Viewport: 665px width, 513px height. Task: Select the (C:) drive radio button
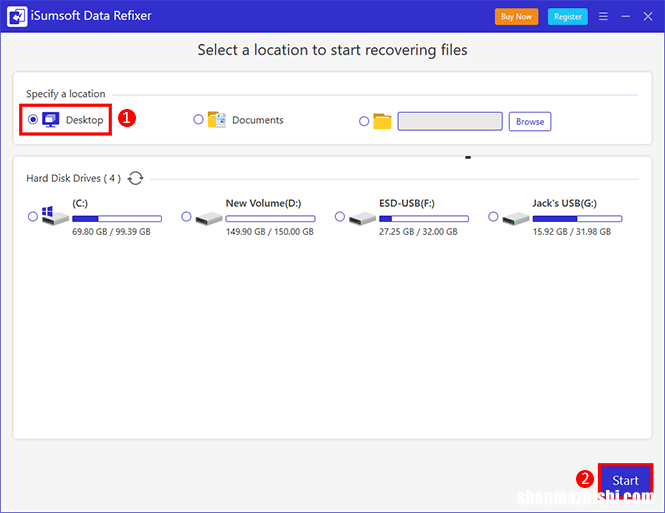[x=33, y=217]
